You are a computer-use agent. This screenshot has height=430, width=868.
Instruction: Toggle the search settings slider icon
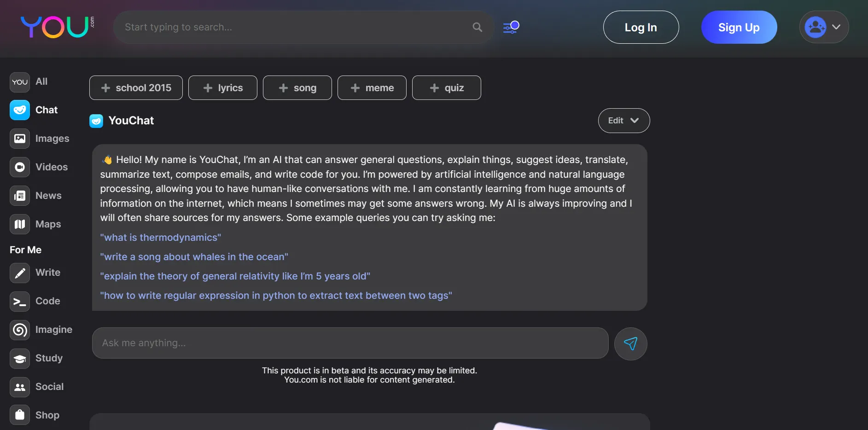(x=511, y=27)
